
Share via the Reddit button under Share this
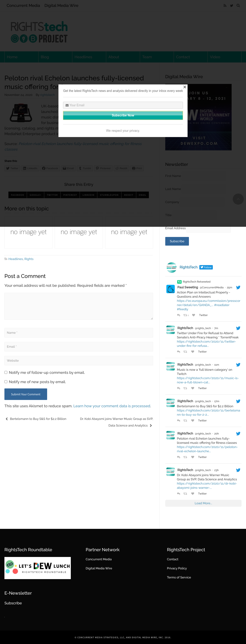point(121,168)
